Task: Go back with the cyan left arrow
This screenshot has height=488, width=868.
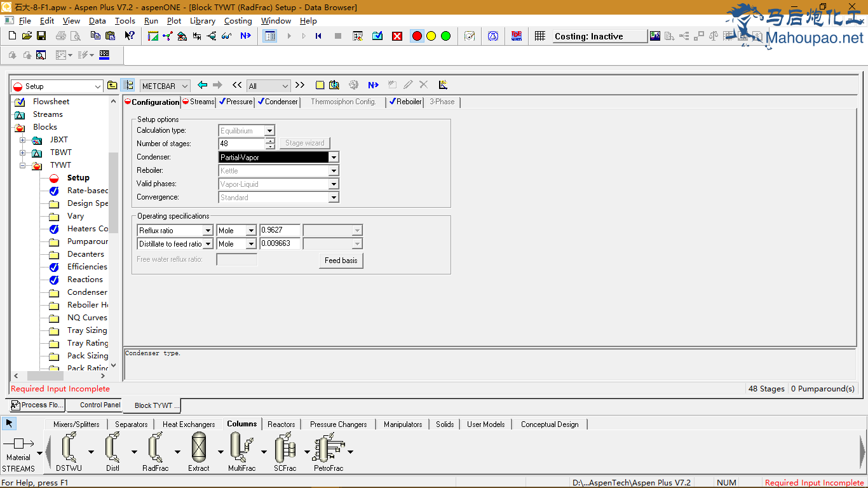Action: (x=203, y=85)
